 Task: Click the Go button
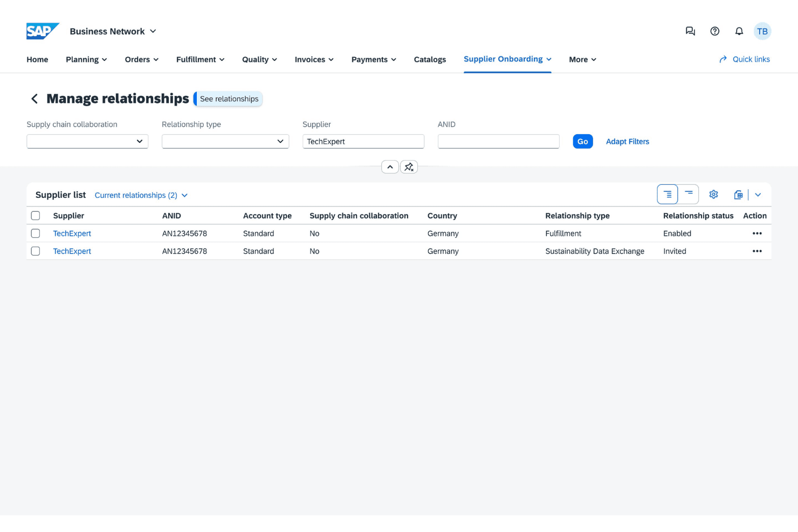click(583, 141)
